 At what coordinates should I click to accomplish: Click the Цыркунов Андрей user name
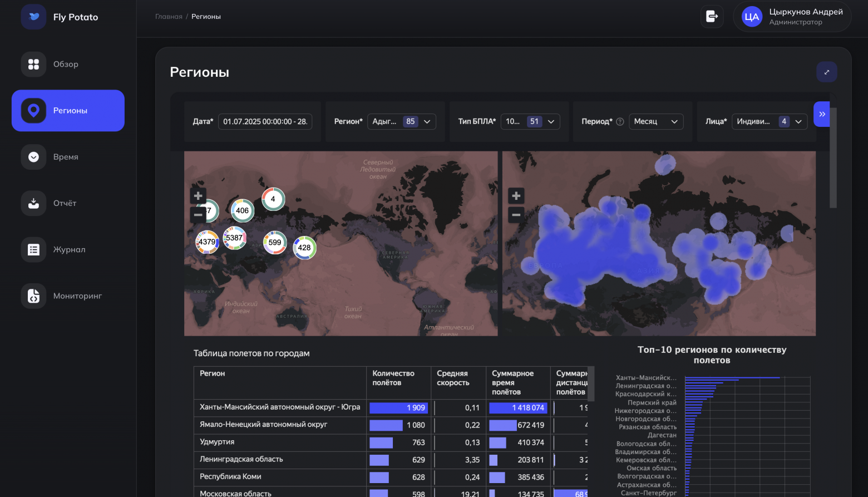[806, 12]
